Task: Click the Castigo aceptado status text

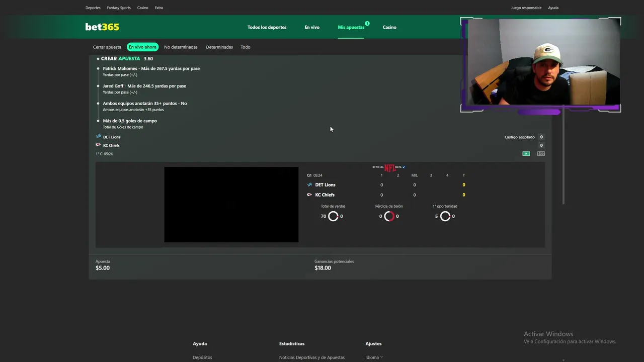Action: [x=520, y=137]
